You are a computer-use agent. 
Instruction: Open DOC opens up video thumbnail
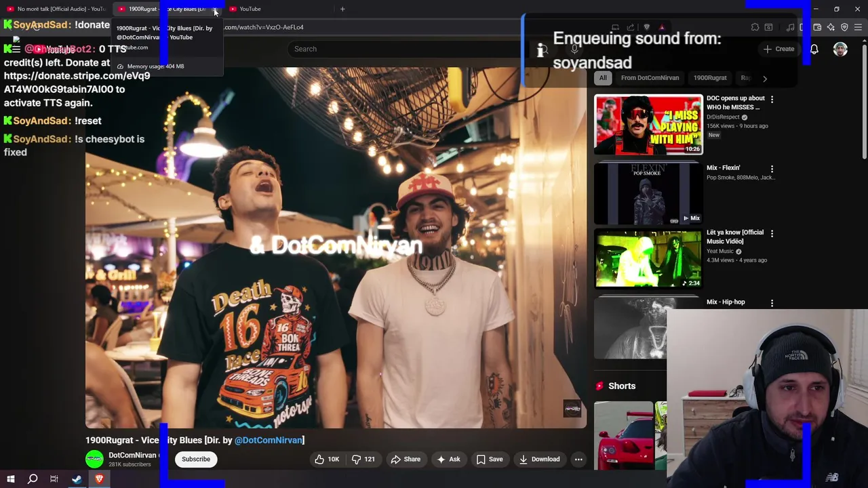pyautogui.click(x=648, y=125)
